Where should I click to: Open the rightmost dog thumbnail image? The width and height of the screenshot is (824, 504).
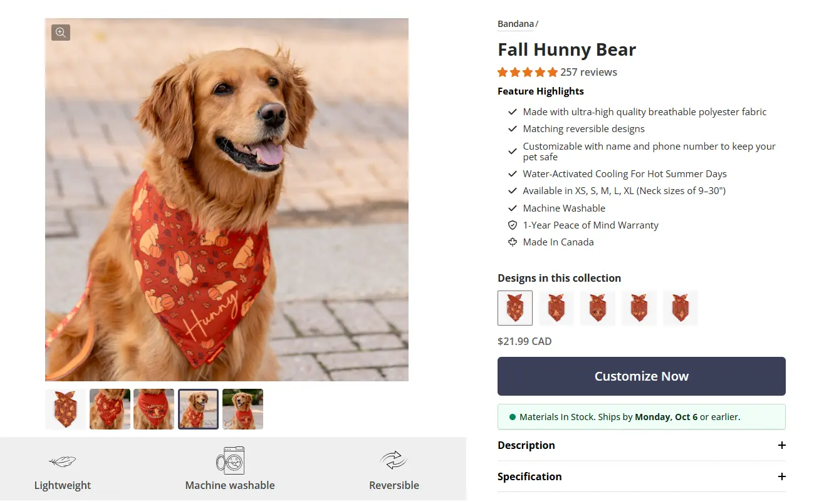coord(243,409)
